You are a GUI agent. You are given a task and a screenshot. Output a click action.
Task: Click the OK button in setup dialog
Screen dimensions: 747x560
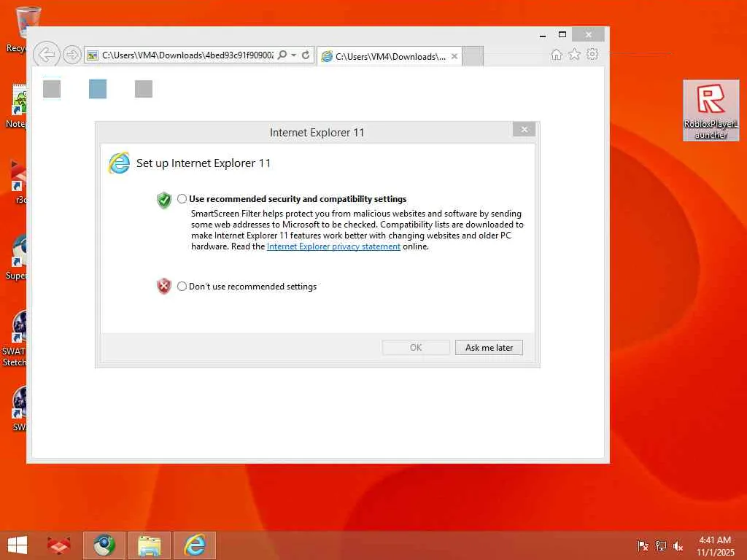point(416,348)
